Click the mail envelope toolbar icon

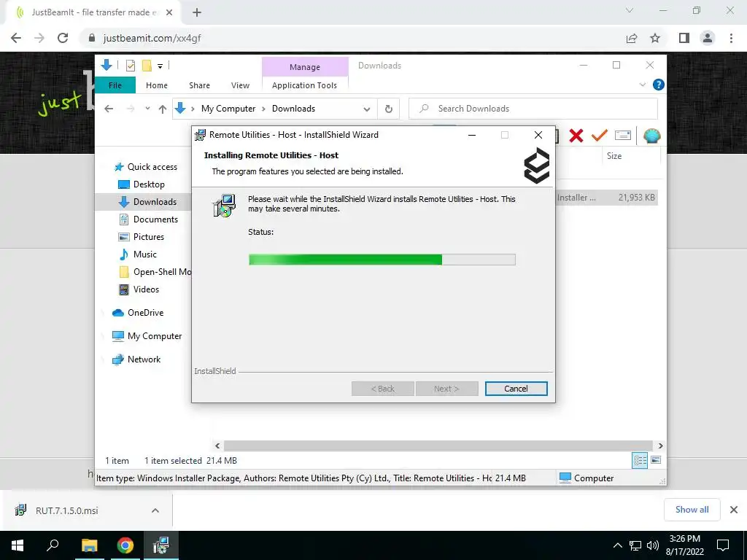click(x=623, y=136)
